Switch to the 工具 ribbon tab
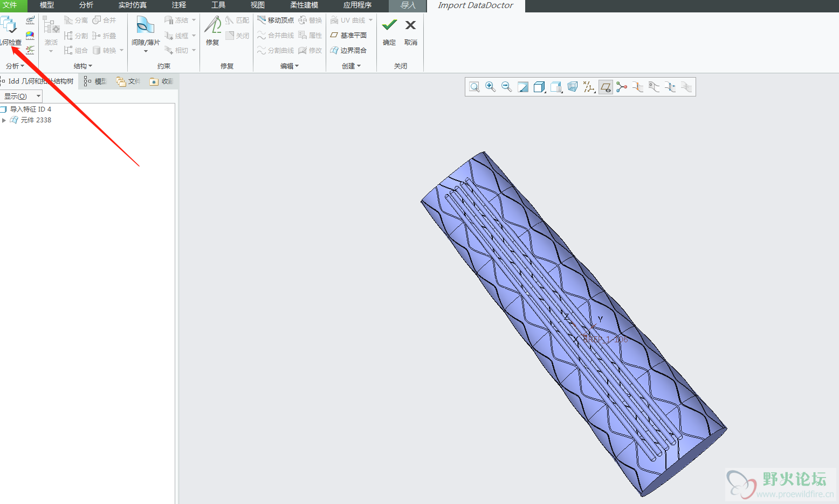 click(x=218, y=5)
